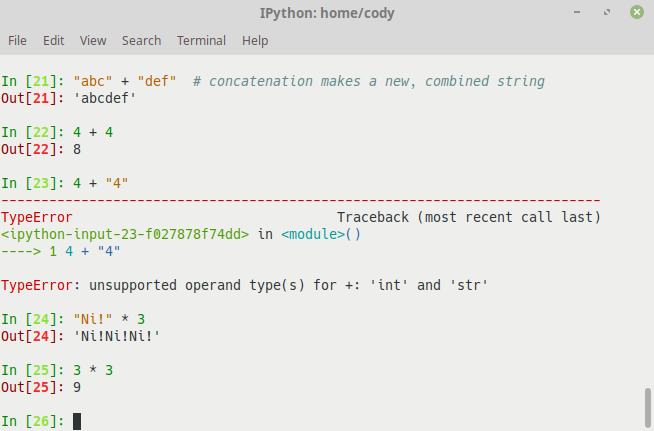Image resolution: width=654 pixels, height=431 pixels.
Task: Click the vertical scrollbar thumb
Action: 648,409
